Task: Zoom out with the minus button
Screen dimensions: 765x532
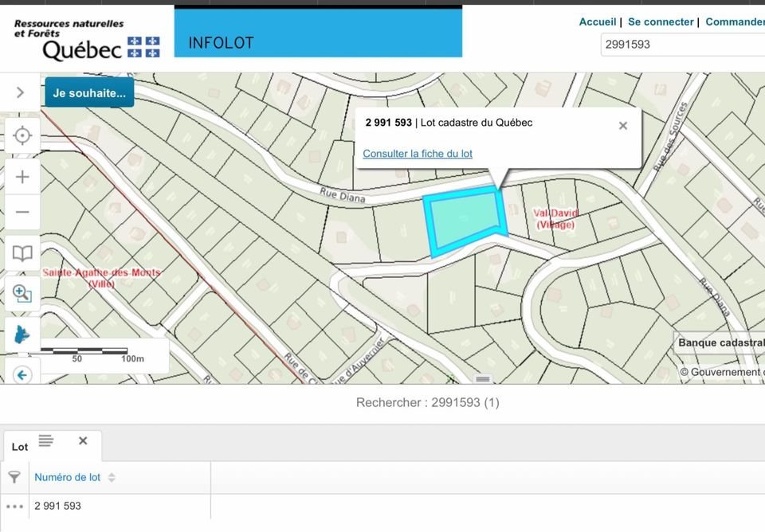Action: click(x=22, y=212)
